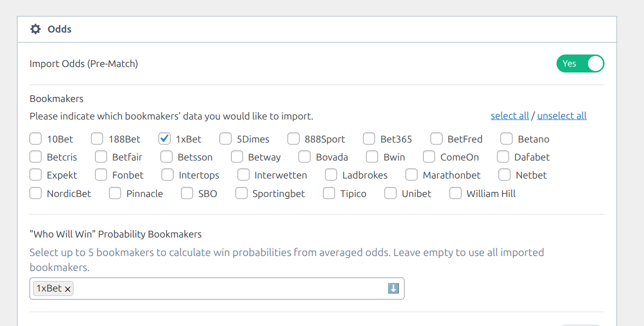Enable the Bwin checkbox
This screenshot has width=644, height=326.
click(372, 156)
